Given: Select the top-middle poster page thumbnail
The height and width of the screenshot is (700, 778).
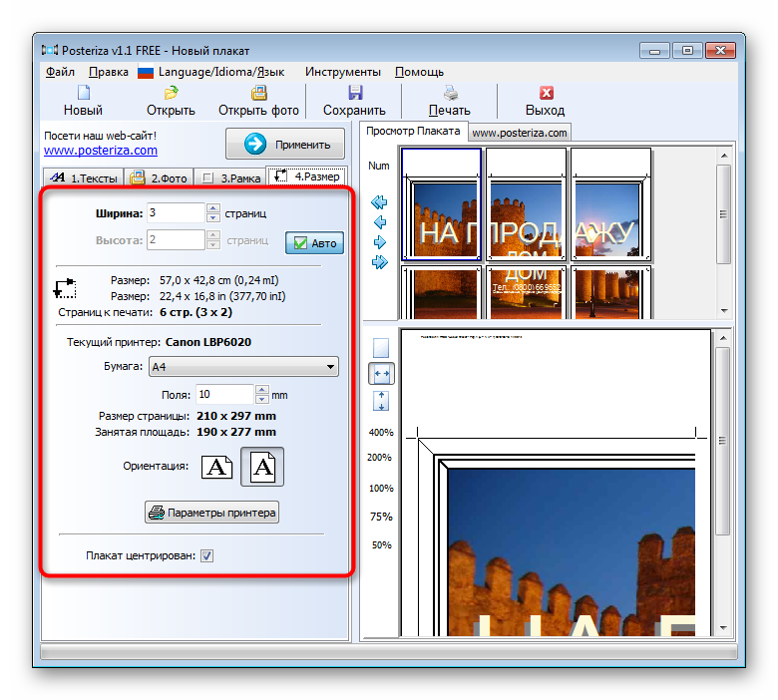Looking at the screenshot, I should pyautogui.click(x=526, y=203).
